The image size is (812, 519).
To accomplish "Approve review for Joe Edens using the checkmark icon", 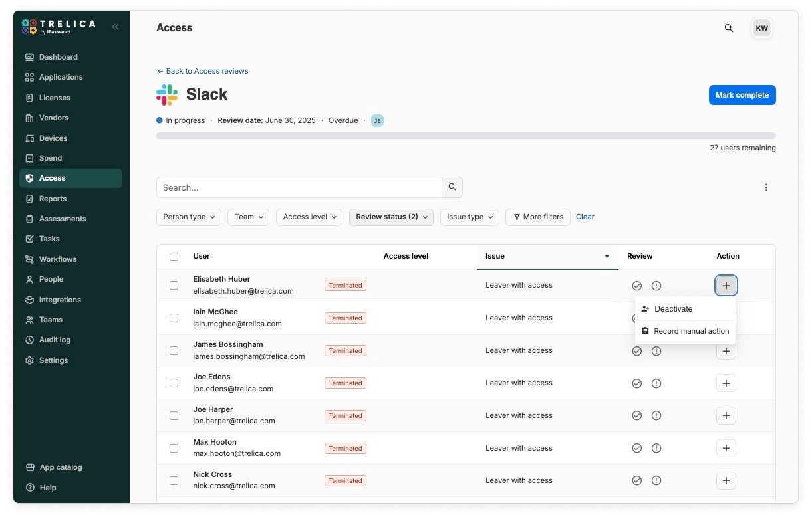I will [637, 383].
